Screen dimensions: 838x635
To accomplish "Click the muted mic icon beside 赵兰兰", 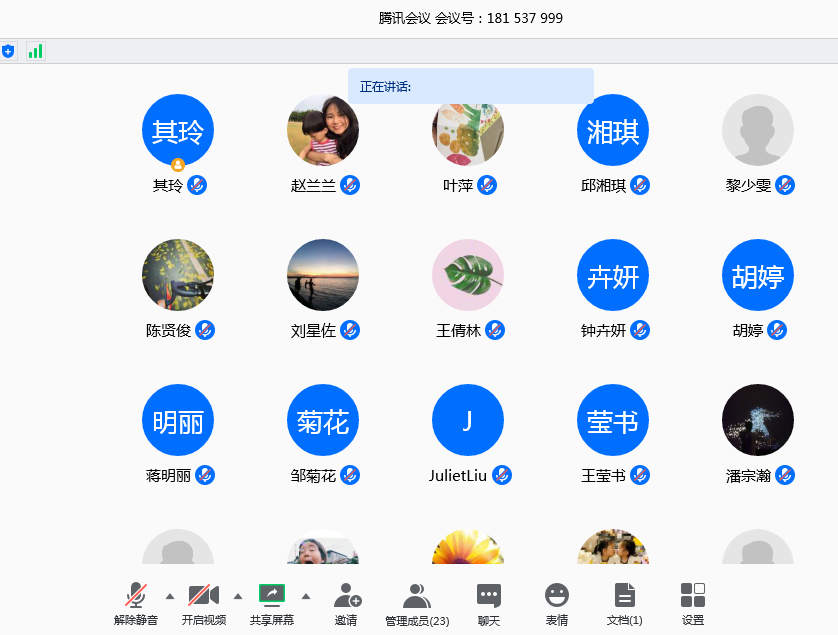I will click(350, 185).
